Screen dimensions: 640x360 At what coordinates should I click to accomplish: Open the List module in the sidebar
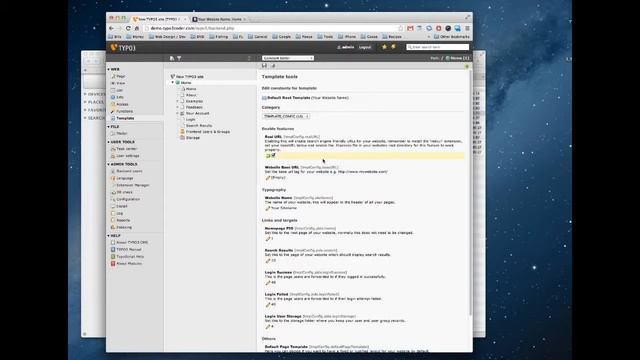coord(120,90)
